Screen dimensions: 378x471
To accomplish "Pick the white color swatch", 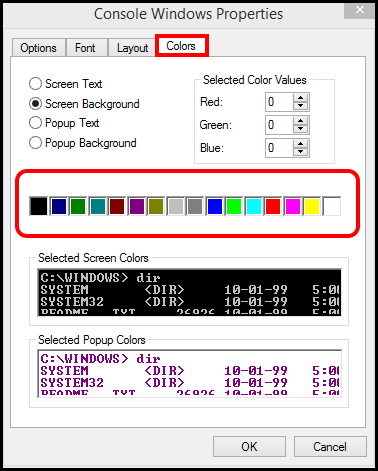I will click(x=332, y=206).
